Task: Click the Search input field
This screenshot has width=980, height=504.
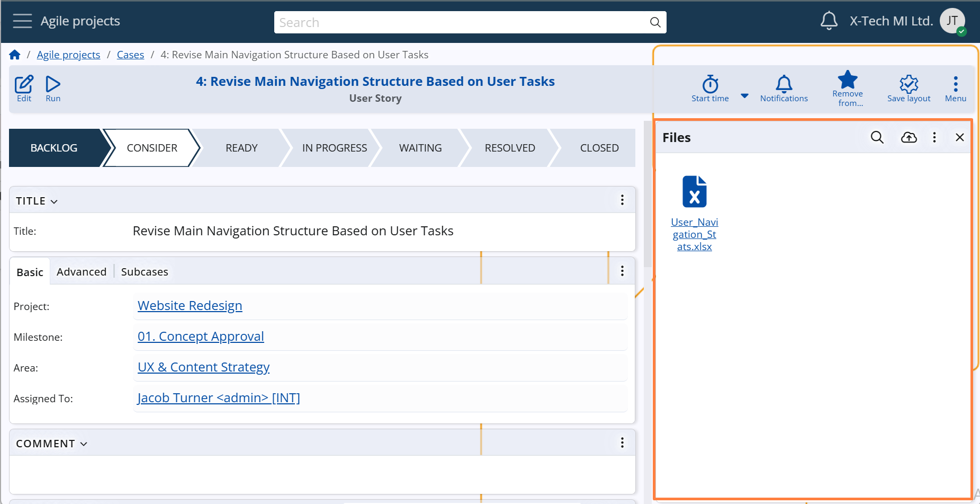Action: pyautogui.click(x=461, y=22)
